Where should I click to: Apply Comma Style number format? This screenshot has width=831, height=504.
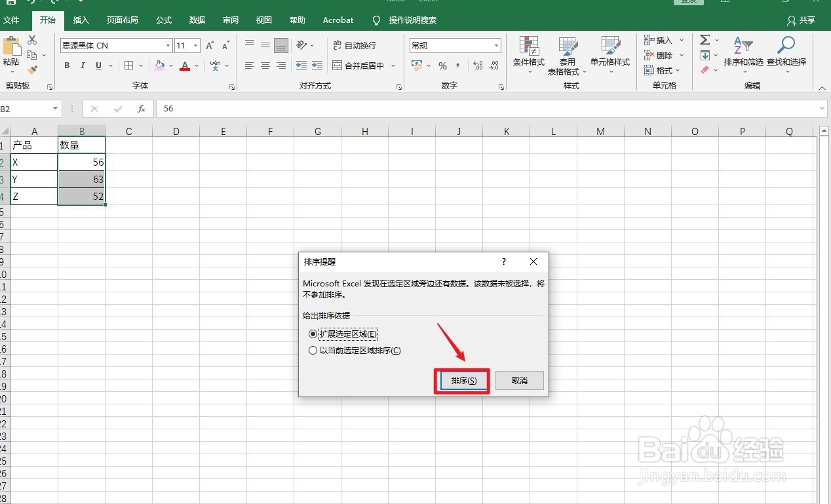(457, 66)
